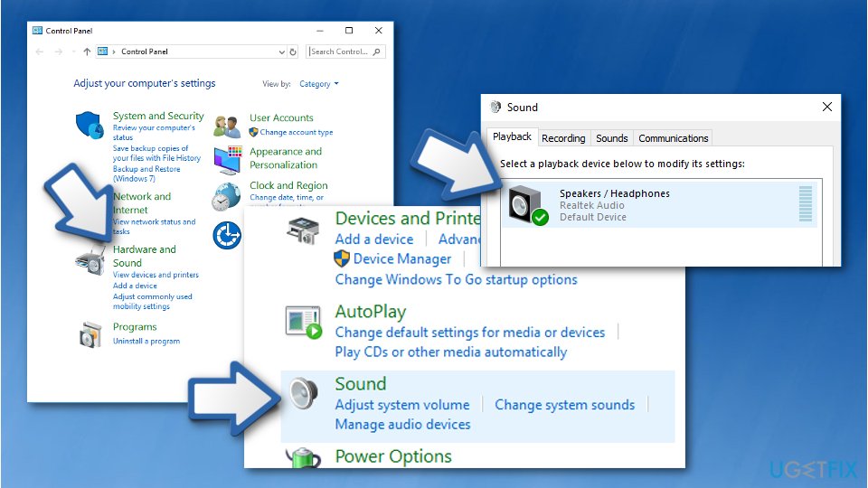The height and width of the screenshot is (488, 868).
Task: Open Clock and Region globe icon
Action: tap(226, 196)
